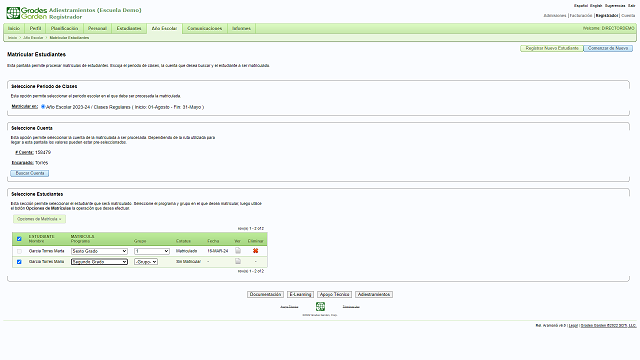
Task: Go to Cuenta module
Action: click(x=628, y=16)
